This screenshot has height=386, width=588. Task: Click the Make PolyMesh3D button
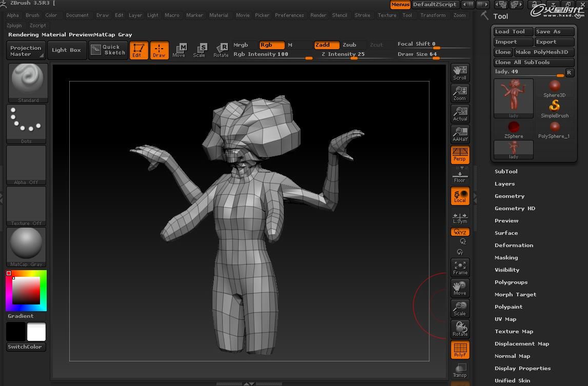[543, 52]
